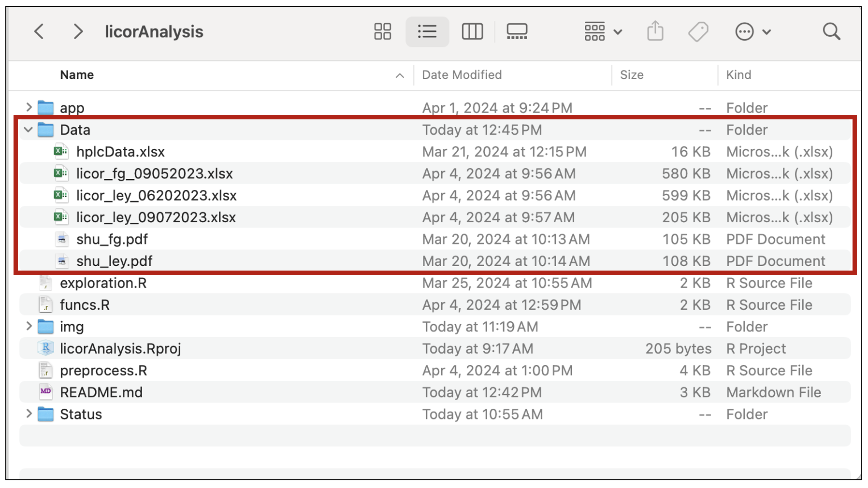
Task: Select the file name shu_fg.pdf
Action: point(112,239)
